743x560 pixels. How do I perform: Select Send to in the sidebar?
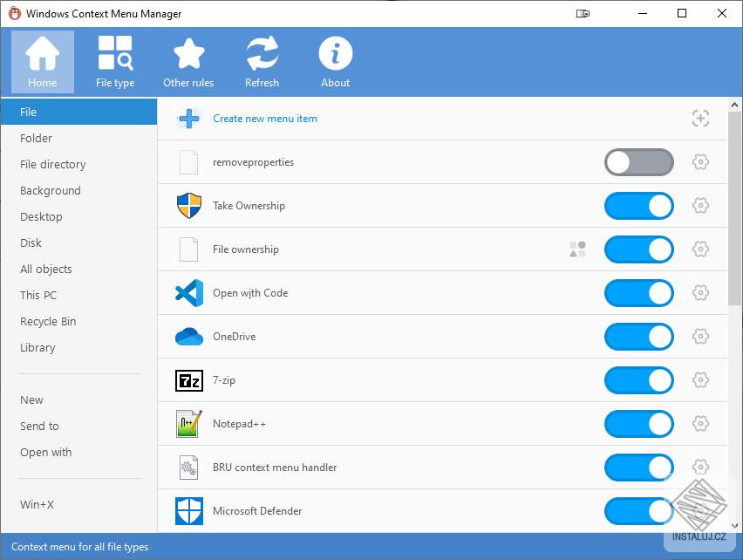[x=78, y=426]
